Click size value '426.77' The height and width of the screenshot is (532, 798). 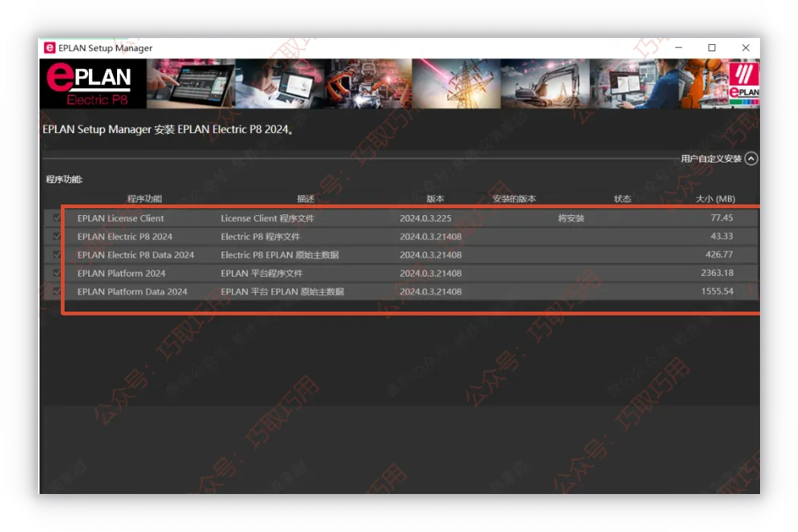click(x=719, y=255)
